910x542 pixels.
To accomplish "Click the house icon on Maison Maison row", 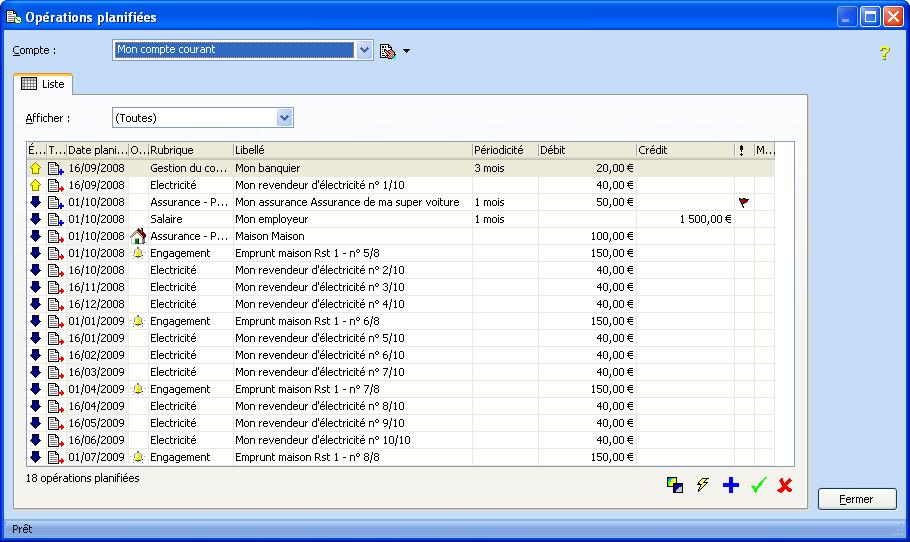I will pyautogui.click(x=138, y=237).
